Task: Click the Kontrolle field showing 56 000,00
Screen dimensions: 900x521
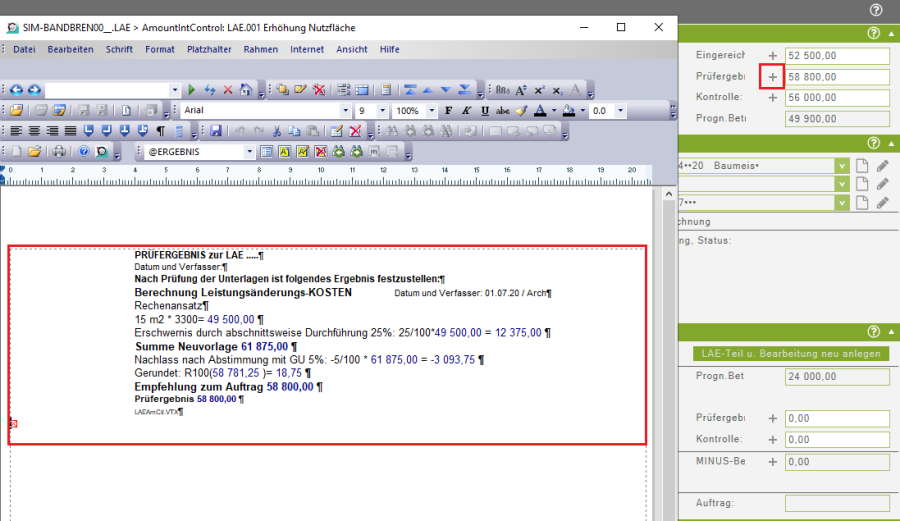Action: click(x=836, y=98)
